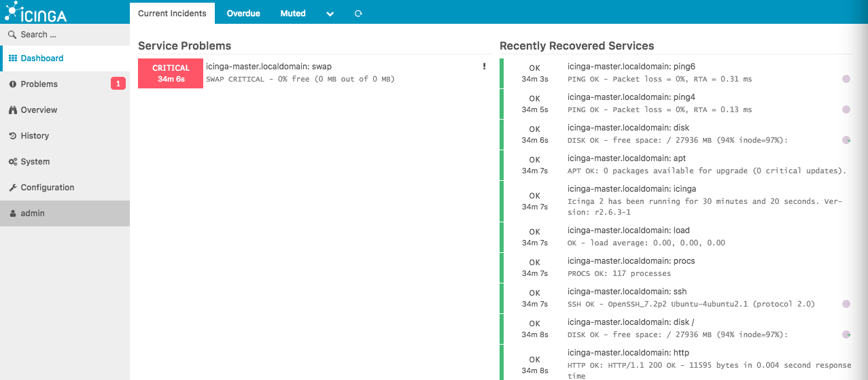
Task: Click the search magnifier icon
Action: point(12,35)
